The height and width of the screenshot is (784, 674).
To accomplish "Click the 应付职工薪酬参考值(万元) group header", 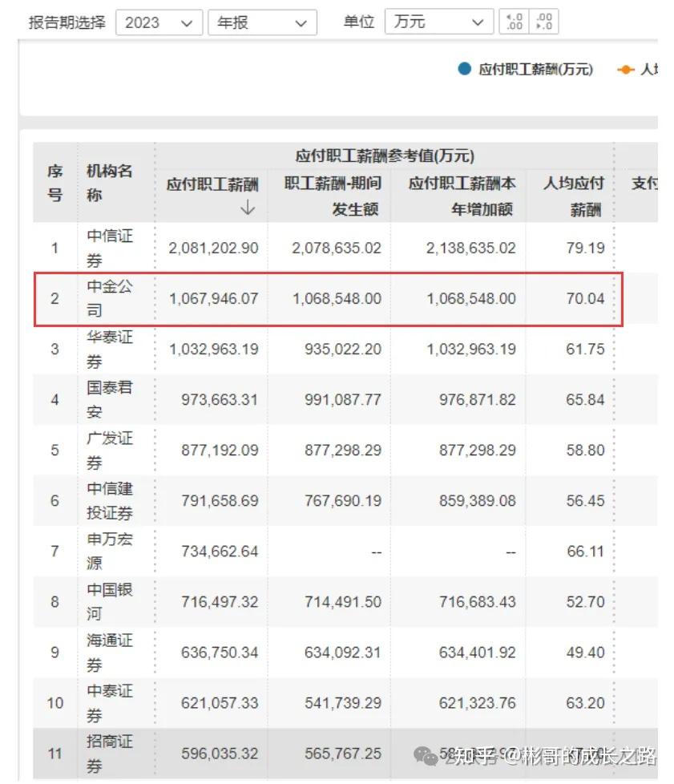I will point(385,156).
